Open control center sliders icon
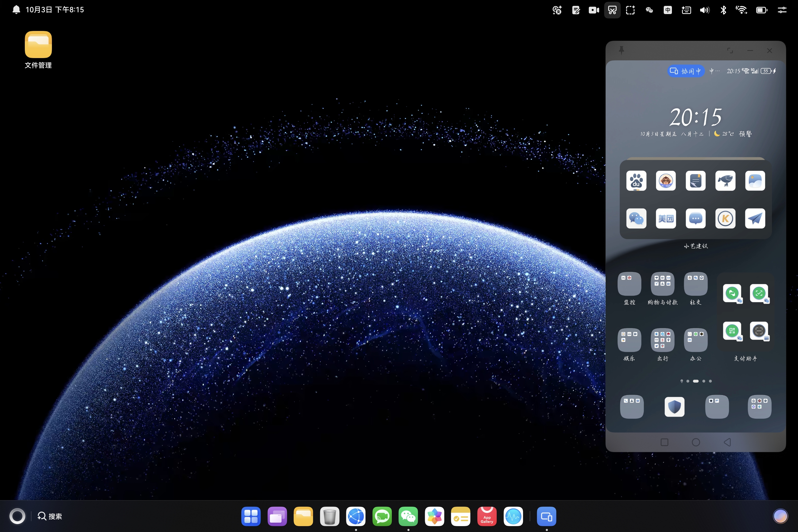This screenshot has width=798, height=532. [782, 10]
